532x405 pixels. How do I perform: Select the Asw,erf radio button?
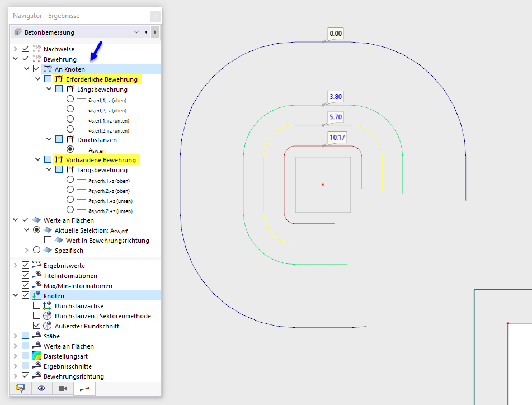click(70, 149)
